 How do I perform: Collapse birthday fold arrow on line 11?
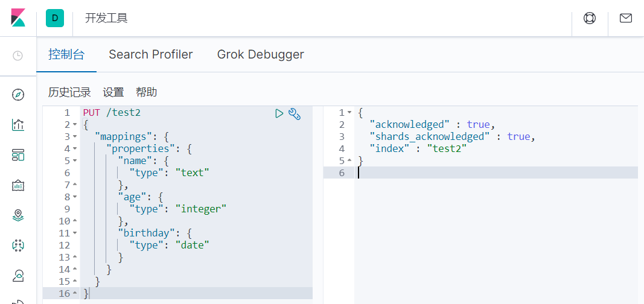coord(75,233)
